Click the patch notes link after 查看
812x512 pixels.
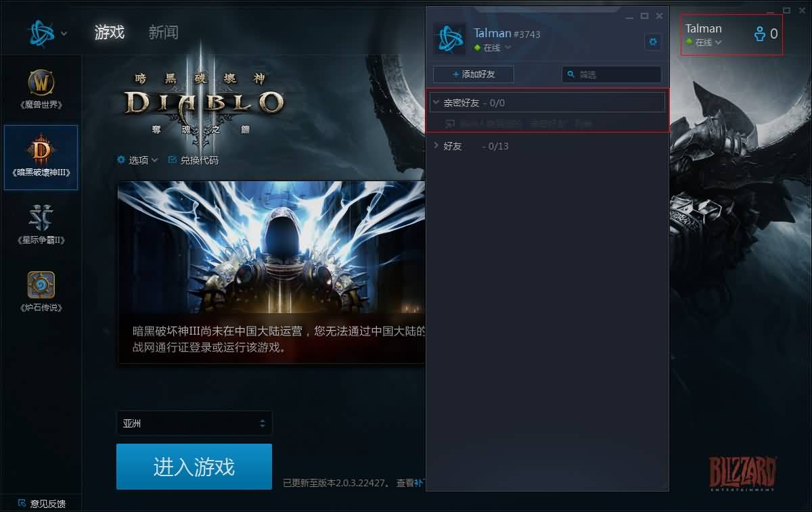click(420, 483)
